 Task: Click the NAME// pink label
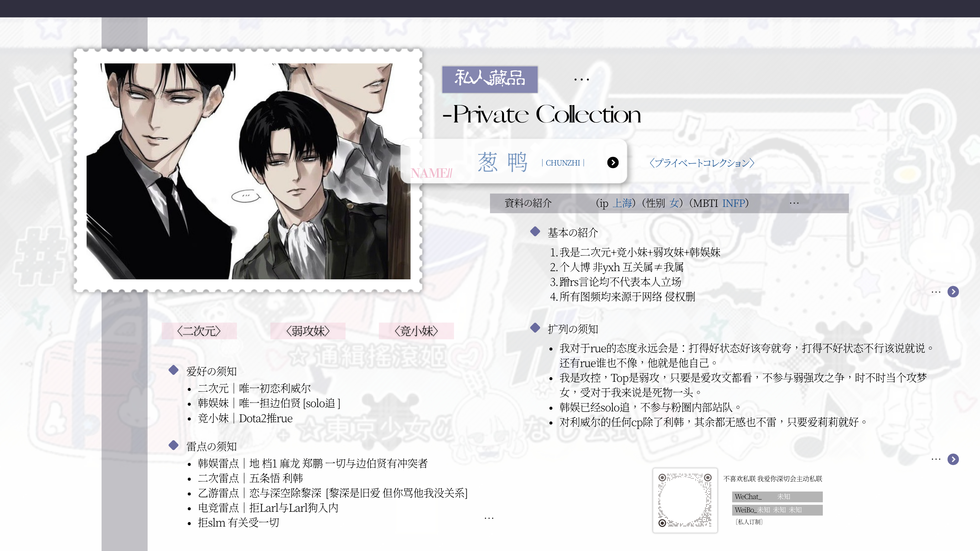pyautogui.click(x=431, y=173)
